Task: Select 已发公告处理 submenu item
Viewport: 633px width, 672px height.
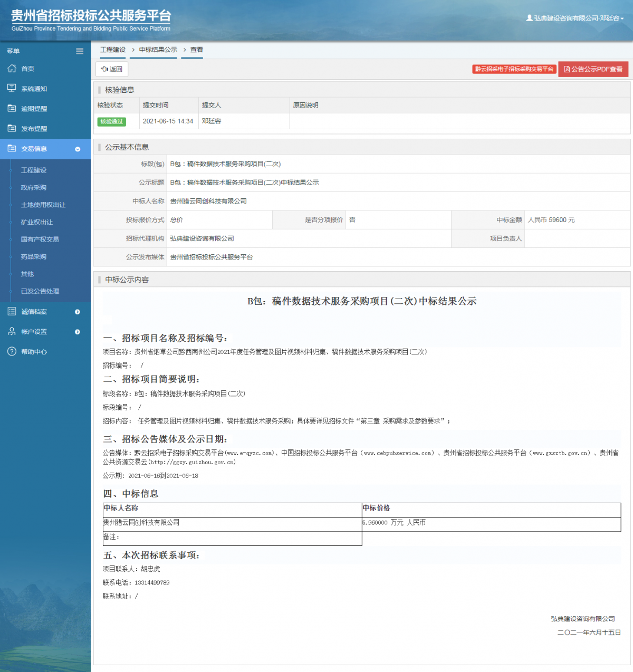Action: [x=40, y=291]
